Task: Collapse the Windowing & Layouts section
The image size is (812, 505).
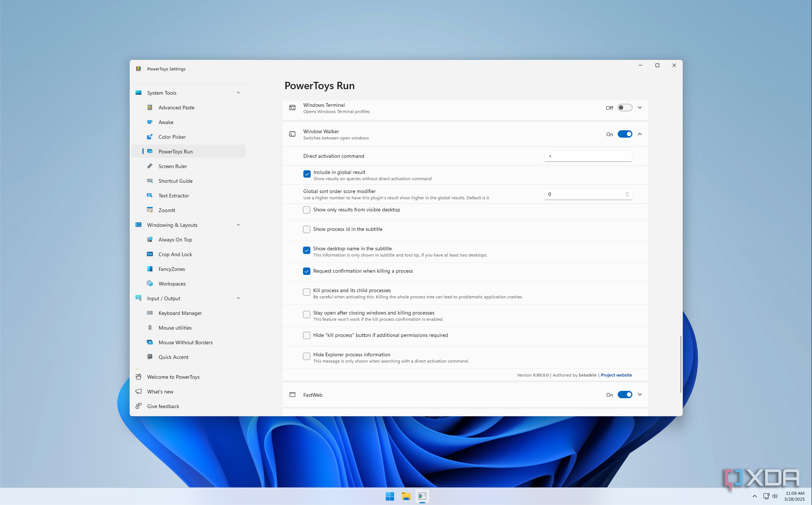Action: pyautogui.click(x=238, y=225)
